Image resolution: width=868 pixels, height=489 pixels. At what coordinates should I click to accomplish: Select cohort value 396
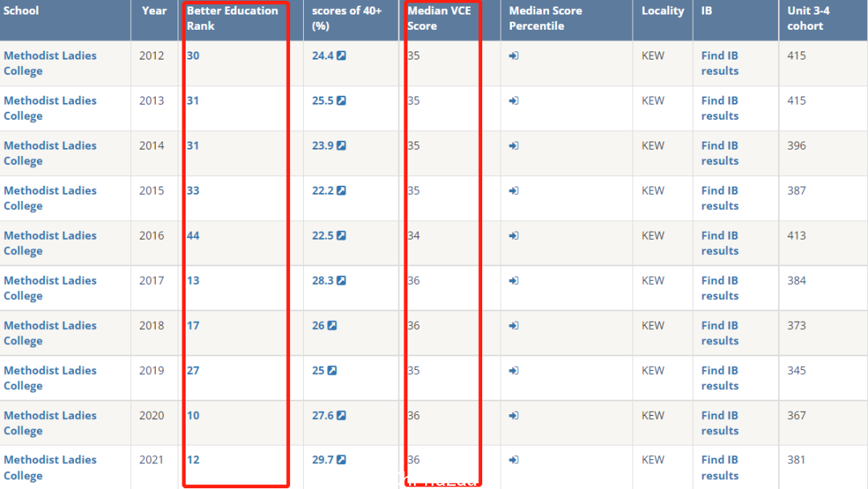point(796,146)
